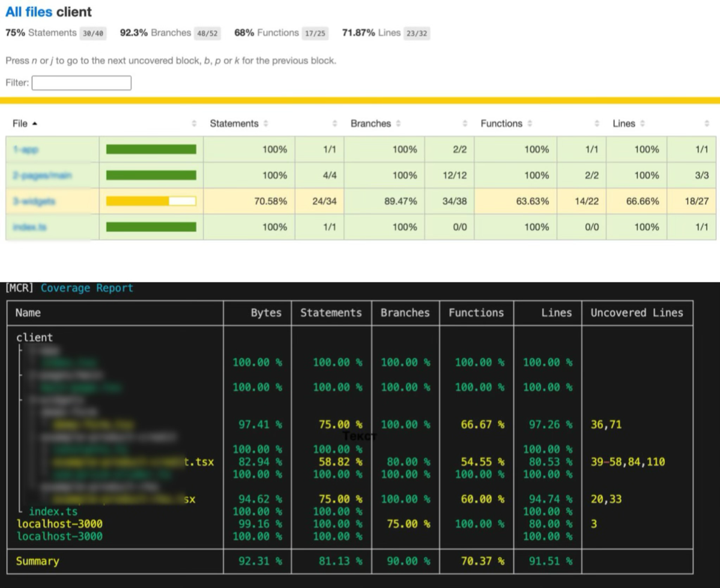Click sort icon at far right of Lines columns
This screenshot has height=588, width=720.
tap(707, 124)
